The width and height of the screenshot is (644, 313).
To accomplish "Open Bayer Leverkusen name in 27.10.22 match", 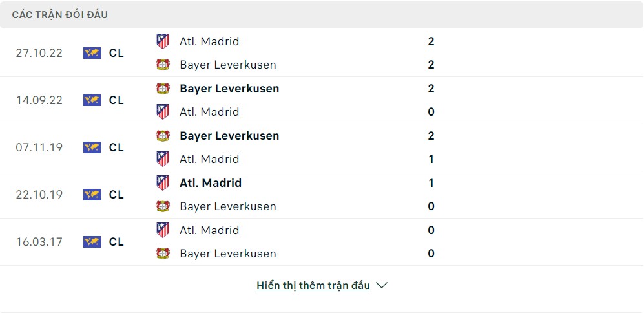I will [228, 65].
